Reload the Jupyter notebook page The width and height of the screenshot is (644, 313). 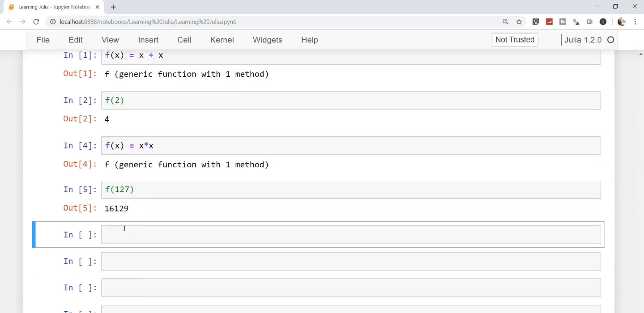[36, 21]
